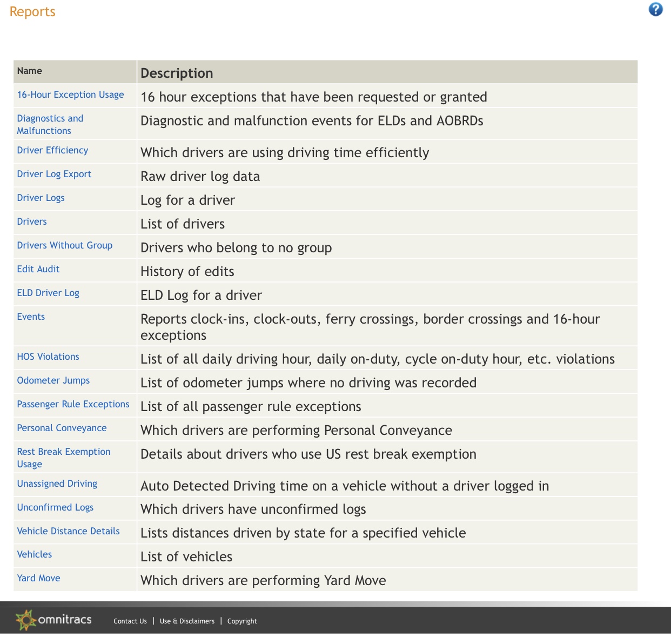Select description 'Log for a driver'

(188, 200)
